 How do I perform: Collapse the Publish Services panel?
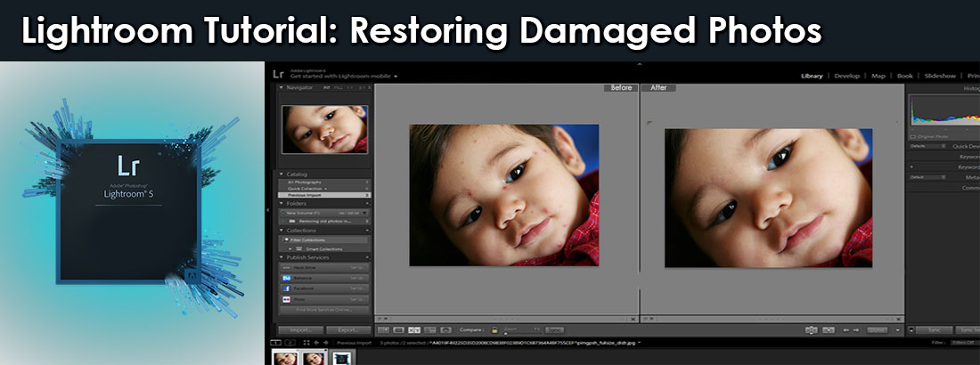pos(282,257)
